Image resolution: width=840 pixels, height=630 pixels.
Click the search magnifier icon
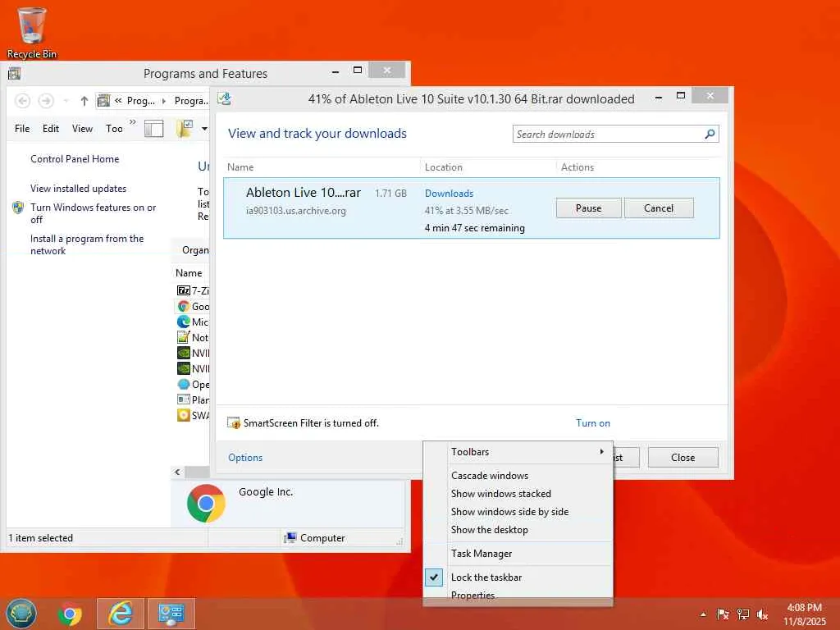(x=710, y=134)
